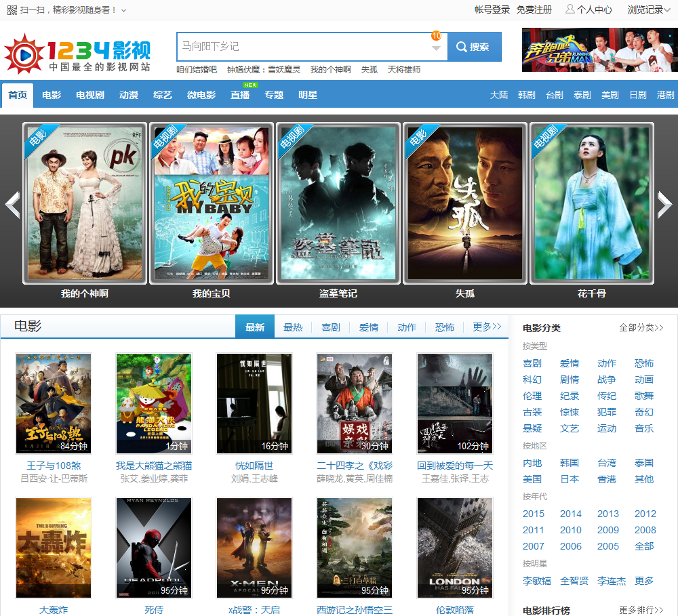Open the 恍如隔世 movie thumbnail
The height and width of the screenshot is (616, 678).
click(254, 403)
